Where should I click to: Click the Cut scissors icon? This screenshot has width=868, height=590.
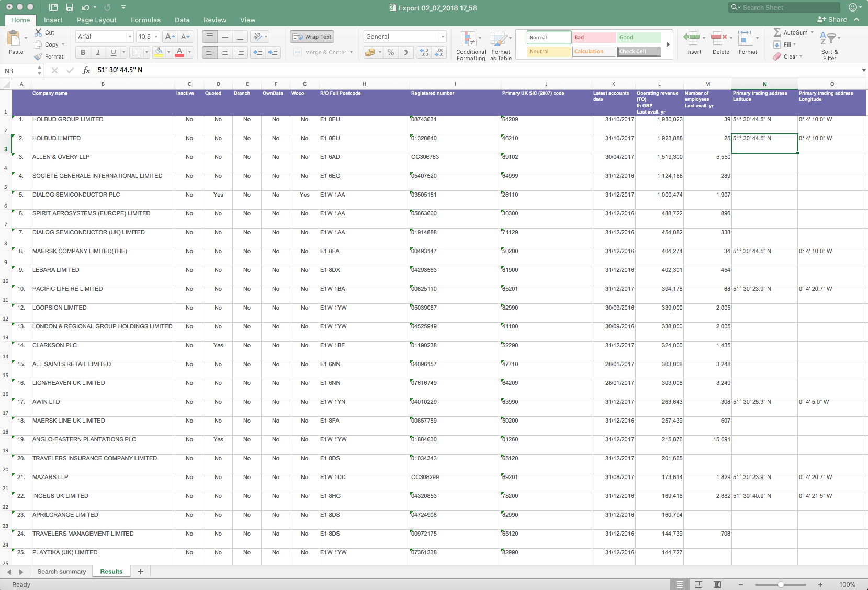pos(38,32)
